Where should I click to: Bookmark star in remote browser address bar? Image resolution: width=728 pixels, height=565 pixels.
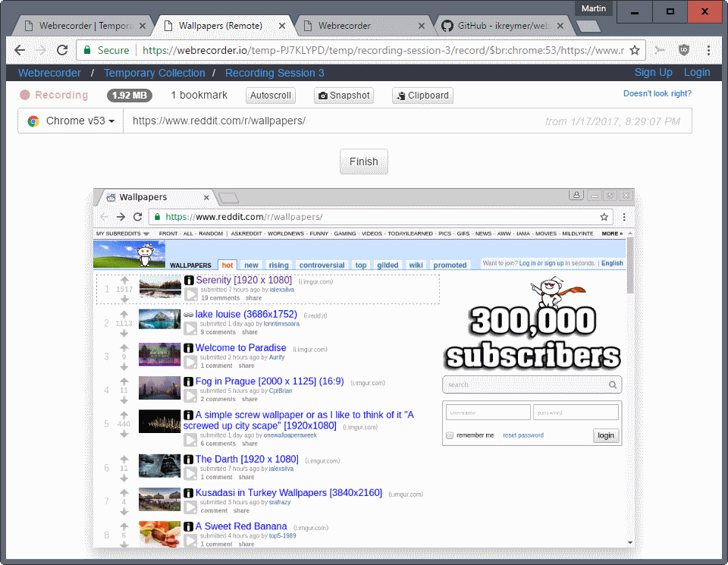pos(604,217)
